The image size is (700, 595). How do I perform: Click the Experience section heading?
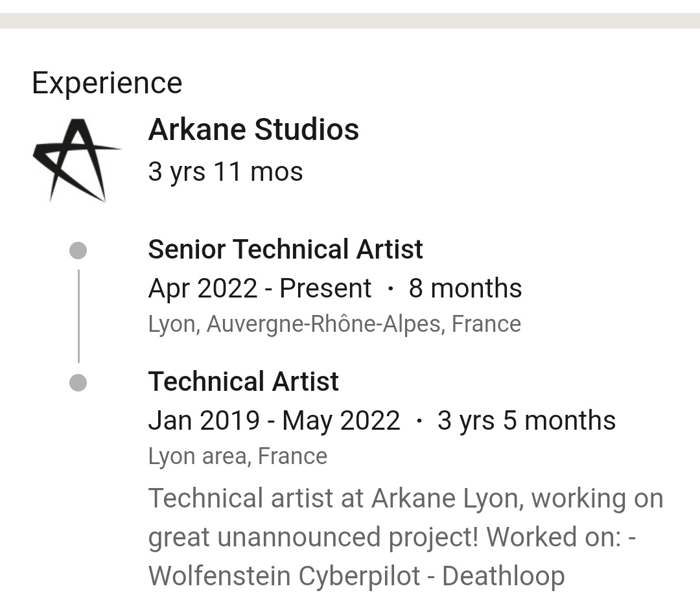[107, 83]
